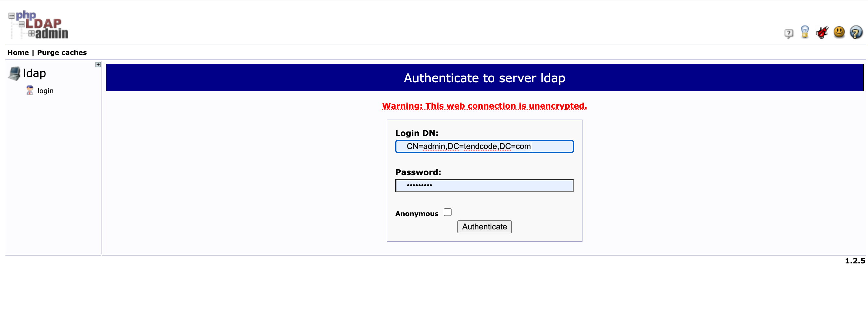Submit with the Authenticate button
The image size is (868, 315).
tap(484, 227)
